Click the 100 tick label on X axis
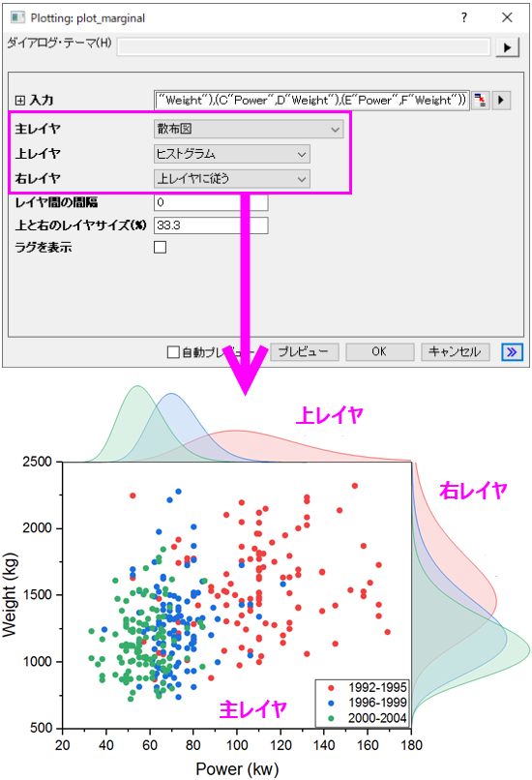This screenshot has height=780, width=532. pos(237,745)
